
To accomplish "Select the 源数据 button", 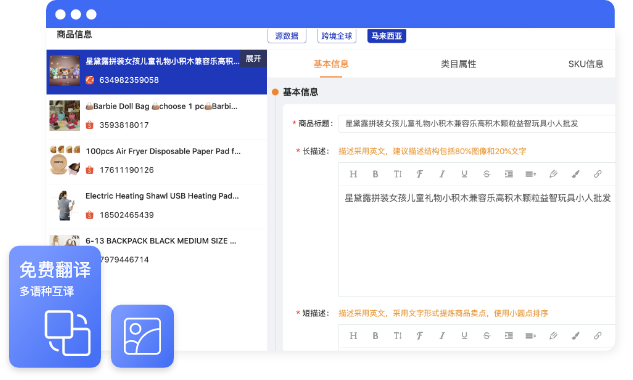I will click(x=287, y=36).
